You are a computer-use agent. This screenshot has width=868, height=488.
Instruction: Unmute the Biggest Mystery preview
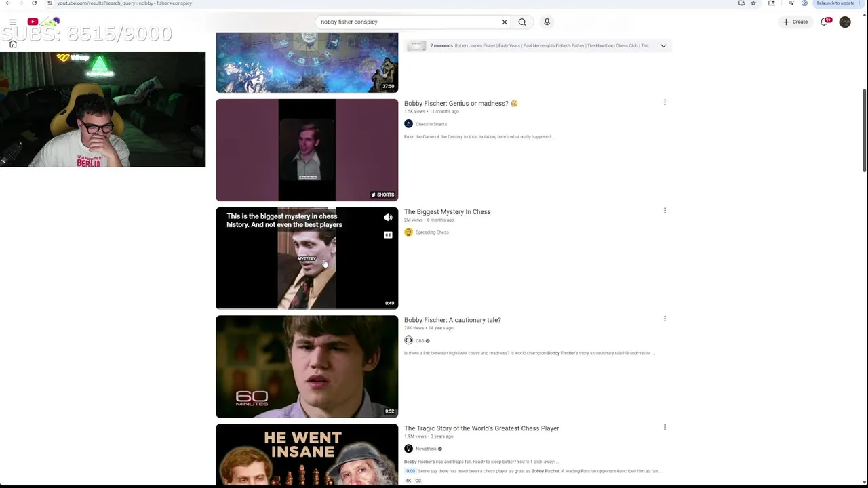point(388,218)
